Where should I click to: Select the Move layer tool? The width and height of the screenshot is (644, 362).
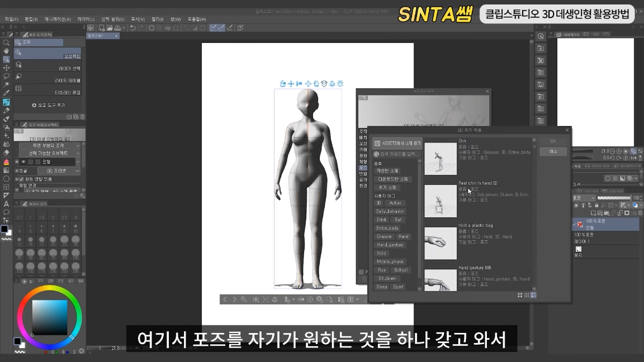(6, 68)
